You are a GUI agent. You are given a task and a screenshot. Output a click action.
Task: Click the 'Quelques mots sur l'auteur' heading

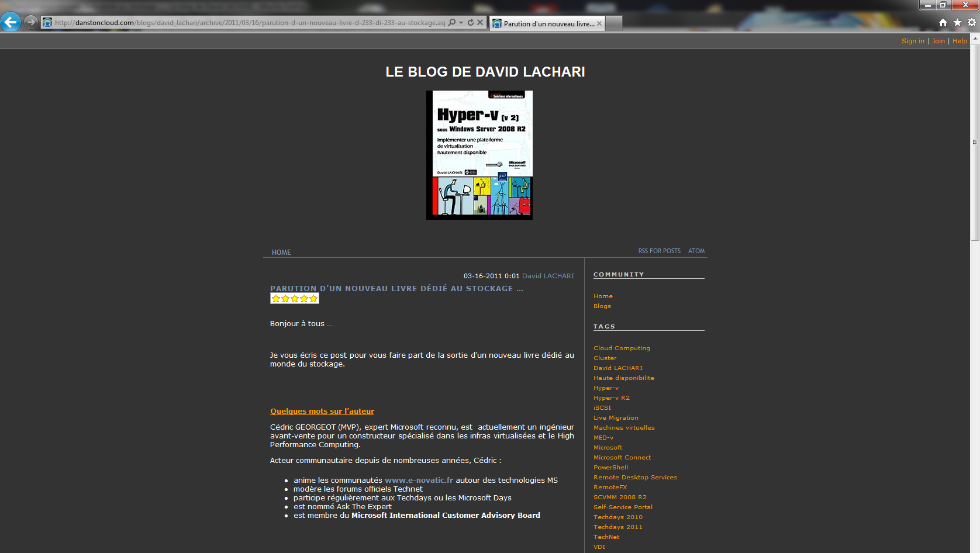[322, 411]
